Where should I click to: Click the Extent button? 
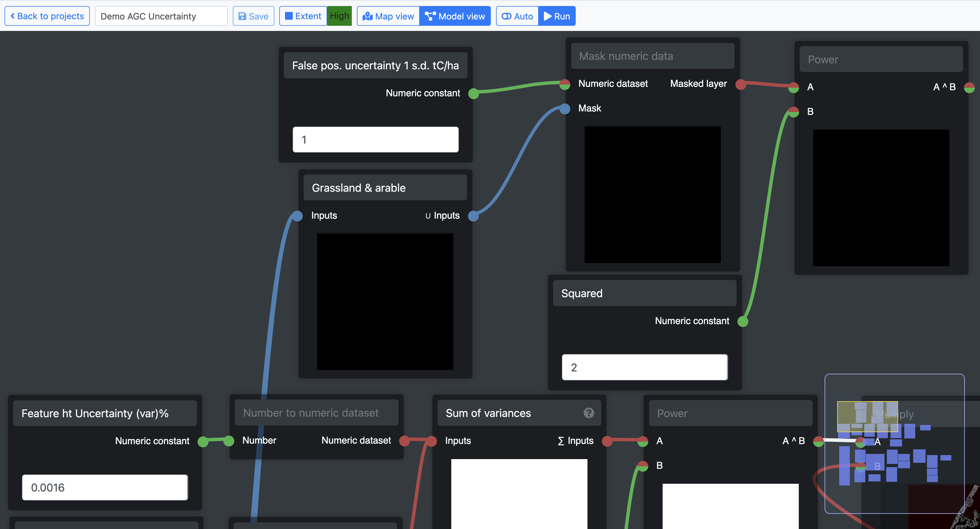click(x=303, y=16)
